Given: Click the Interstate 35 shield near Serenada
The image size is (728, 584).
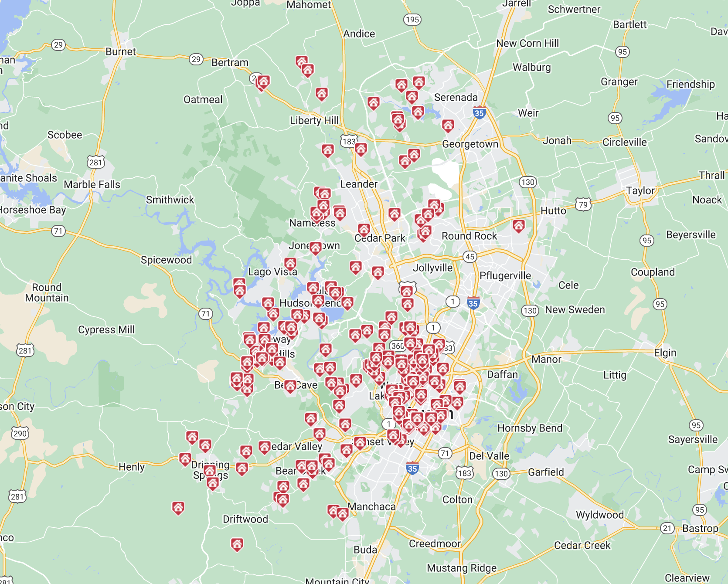Looking at the screenshot, I should (479, 113).
